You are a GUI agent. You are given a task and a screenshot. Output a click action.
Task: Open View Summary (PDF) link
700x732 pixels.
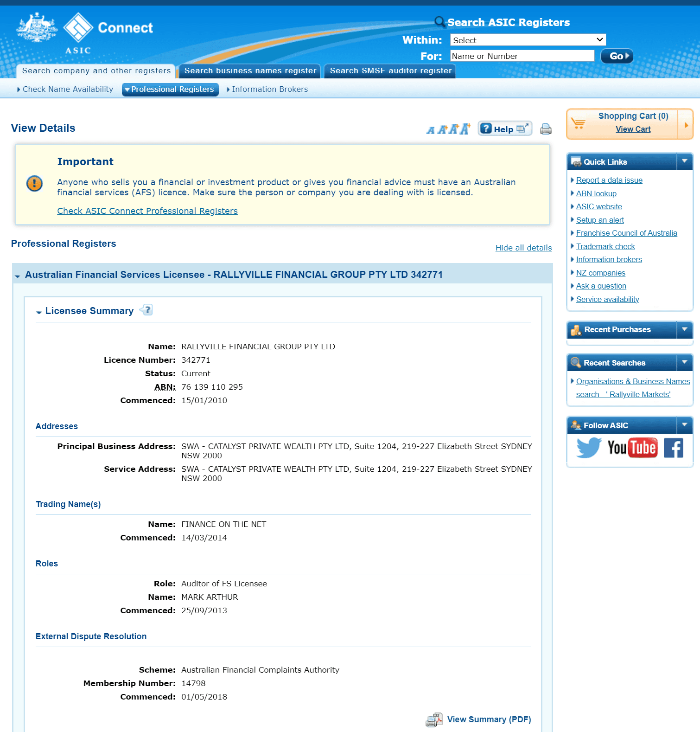[x=489, y=719]
